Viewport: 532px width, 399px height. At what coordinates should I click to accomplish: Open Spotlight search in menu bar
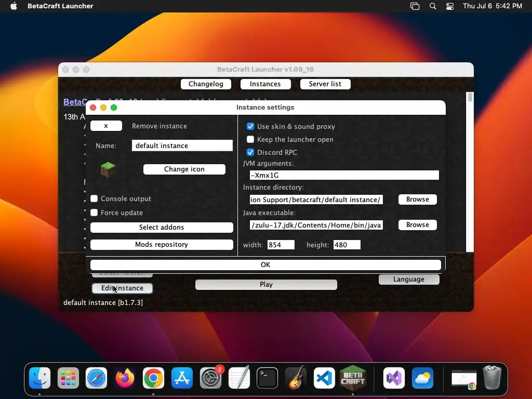click(433, 6)
